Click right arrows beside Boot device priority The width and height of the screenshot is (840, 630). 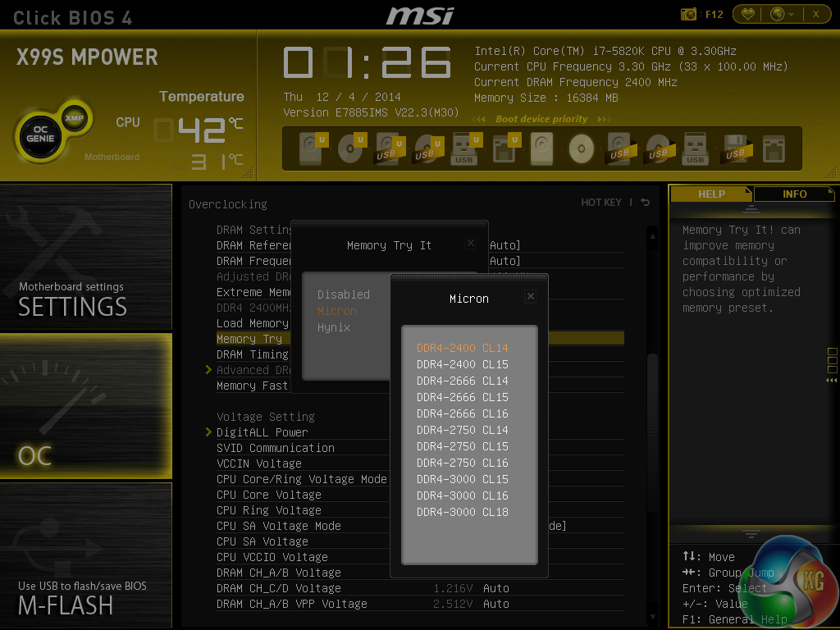tap(604, 119)
